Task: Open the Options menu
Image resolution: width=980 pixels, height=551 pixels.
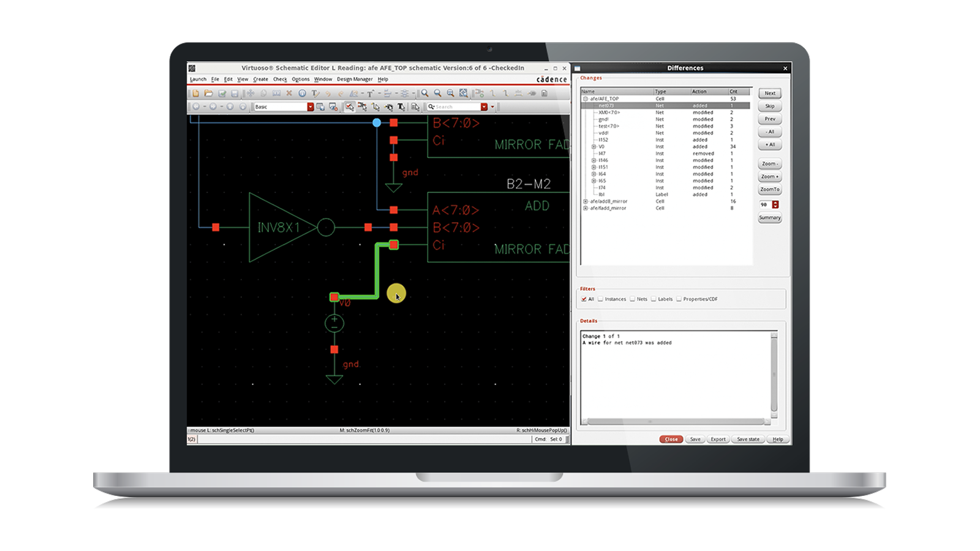Action: click(x=300, y=80)
